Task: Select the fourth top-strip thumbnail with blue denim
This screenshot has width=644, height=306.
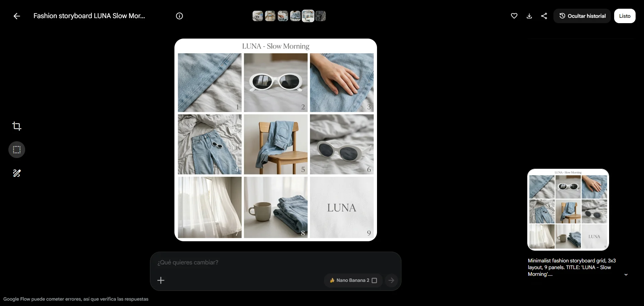Action: [x=295, y=16]
